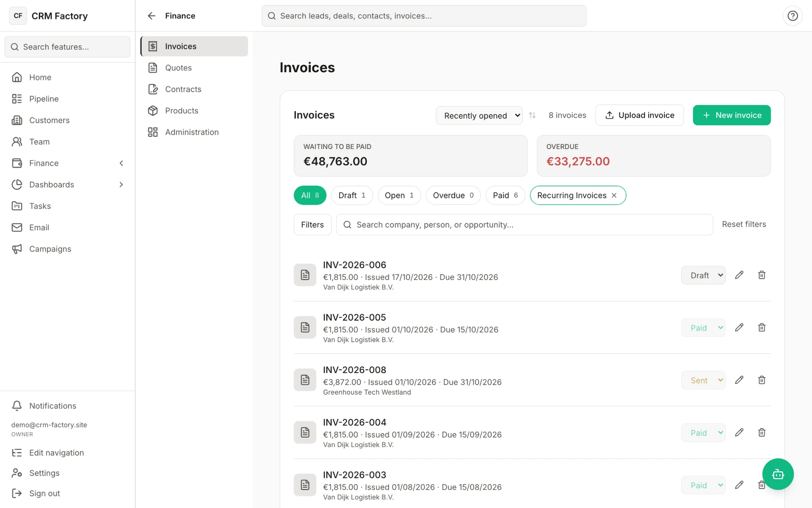Select the All invoices filter tab
The image size is (812, 508).
coord(310,196)
